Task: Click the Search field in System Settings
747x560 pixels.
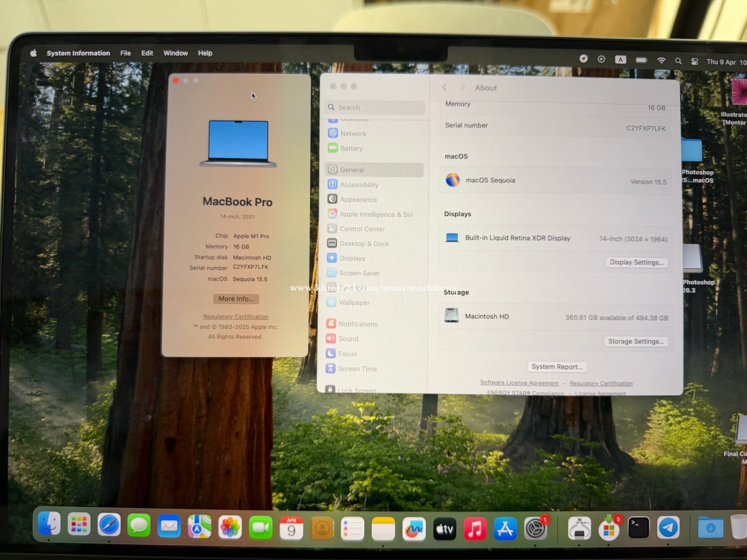Action: [375, 108]
